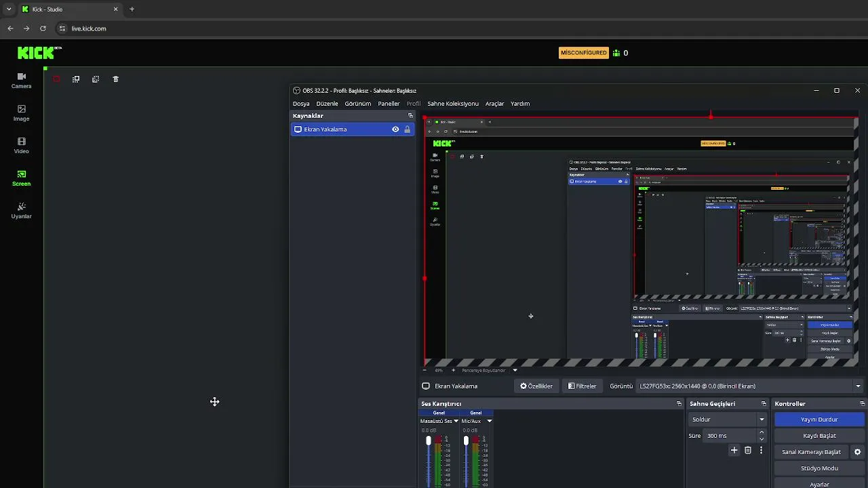Open a new browser tab
This screenshot has width=868, height=488.
coord(132,9)
